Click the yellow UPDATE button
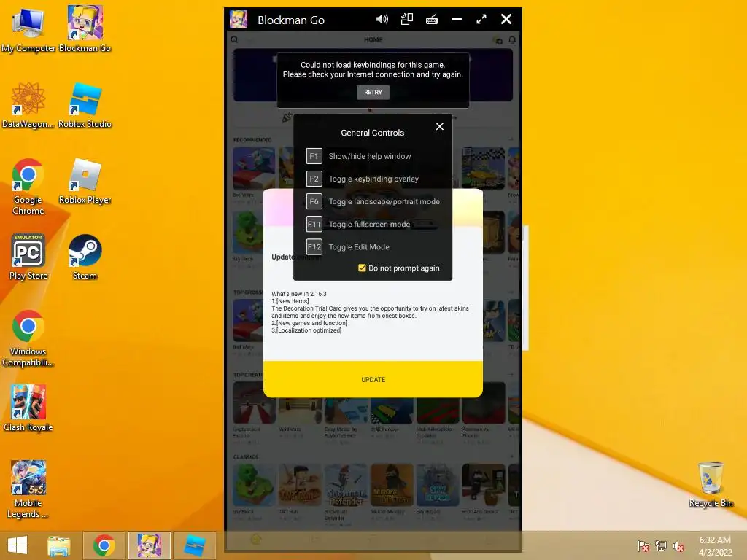Image resolution: width=747 pixels, height=560 pixels. tap(373, 379)
